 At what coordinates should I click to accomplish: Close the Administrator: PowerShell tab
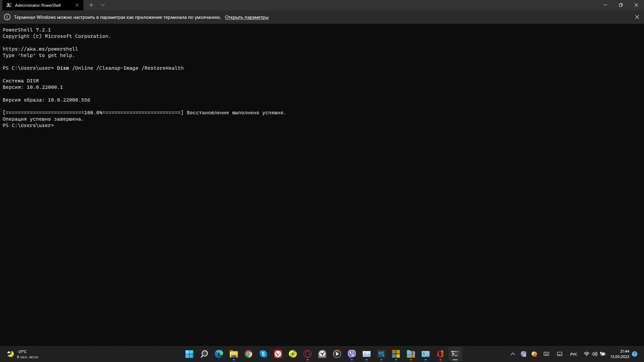tap(77, 5)
